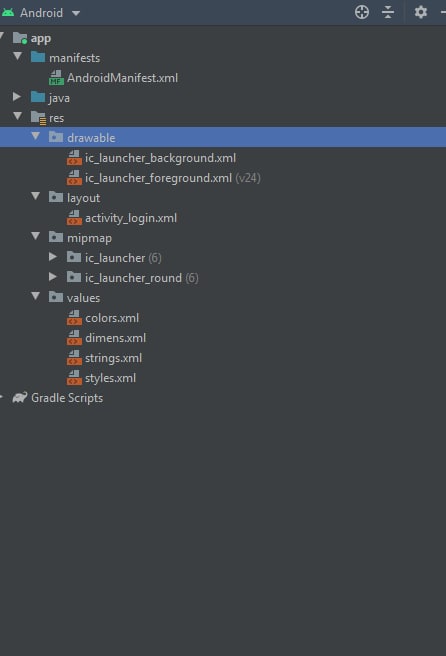Select the manifests folder label
446x656 pixels.
tap(74, 58)
